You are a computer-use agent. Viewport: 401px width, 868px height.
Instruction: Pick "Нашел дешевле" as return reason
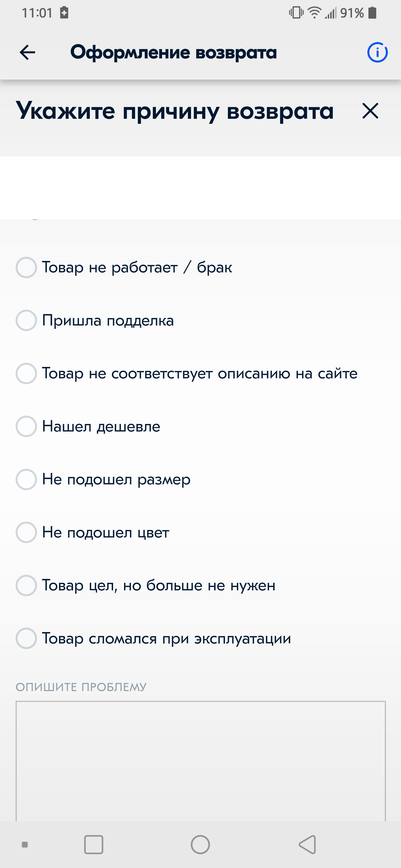tap(26, 426)
